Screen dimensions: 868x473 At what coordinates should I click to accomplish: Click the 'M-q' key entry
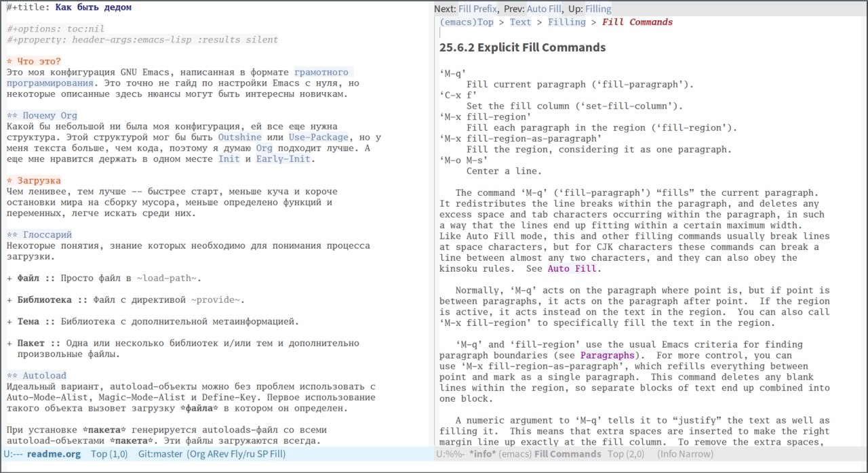[x=453, y=74]
